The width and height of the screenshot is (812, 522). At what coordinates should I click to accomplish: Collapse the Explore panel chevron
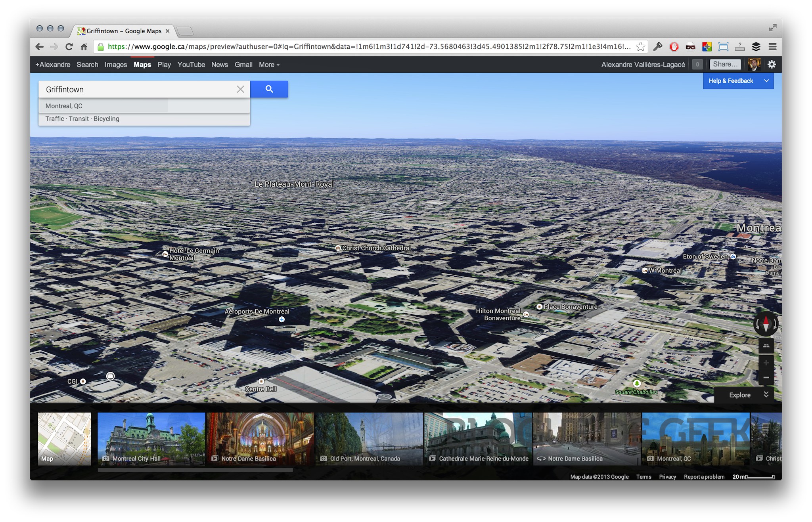[766, 394]
